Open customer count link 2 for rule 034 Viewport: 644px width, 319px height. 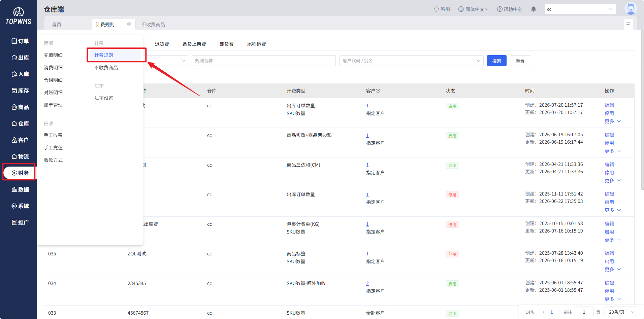click(x=367, y=283)
